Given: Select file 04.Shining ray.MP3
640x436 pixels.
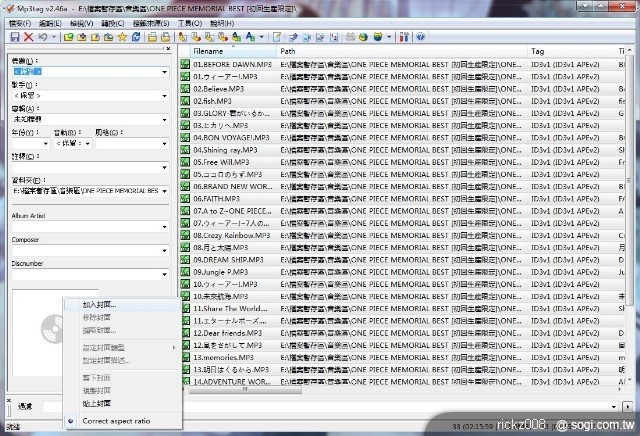Looking at the screenshot, I should [x=225, y=150].
